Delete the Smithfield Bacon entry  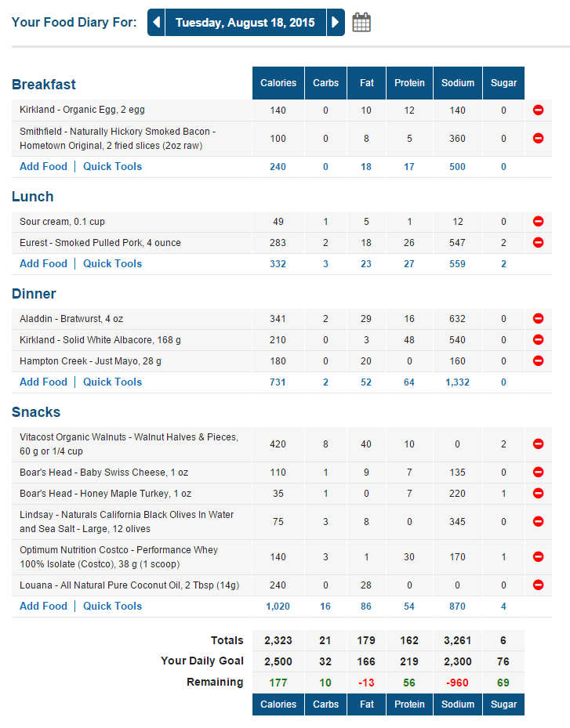[x=539, y=138]
